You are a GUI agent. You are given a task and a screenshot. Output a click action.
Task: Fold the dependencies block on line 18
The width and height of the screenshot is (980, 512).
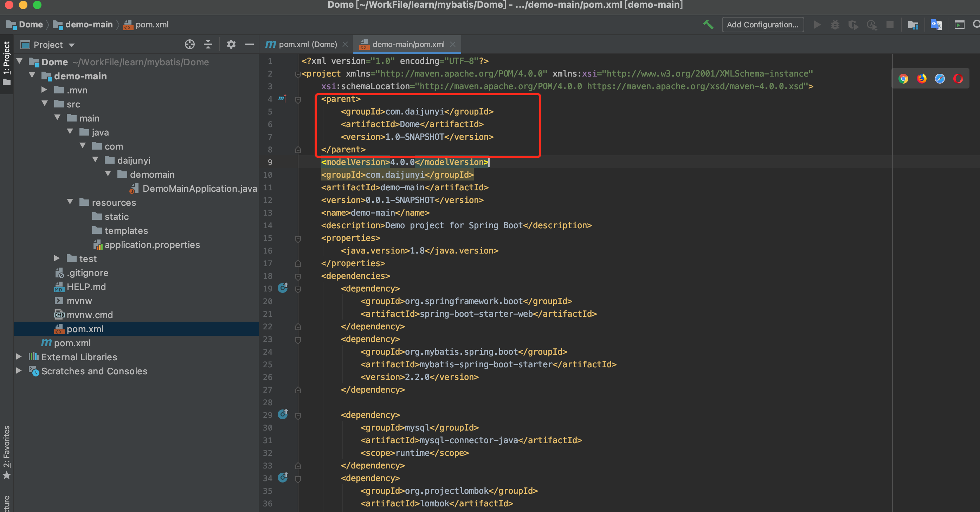pos(298,276)
